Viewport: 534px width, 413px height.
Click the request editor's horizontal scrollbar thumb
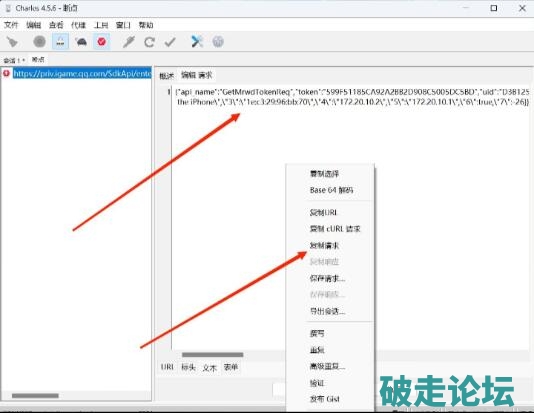(213, 355)
